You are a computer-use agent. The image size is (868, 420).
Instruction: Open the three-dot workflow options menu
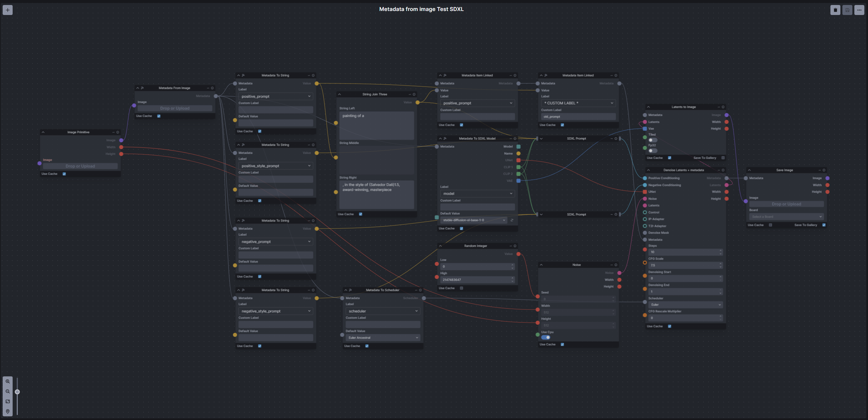[859, 10]
